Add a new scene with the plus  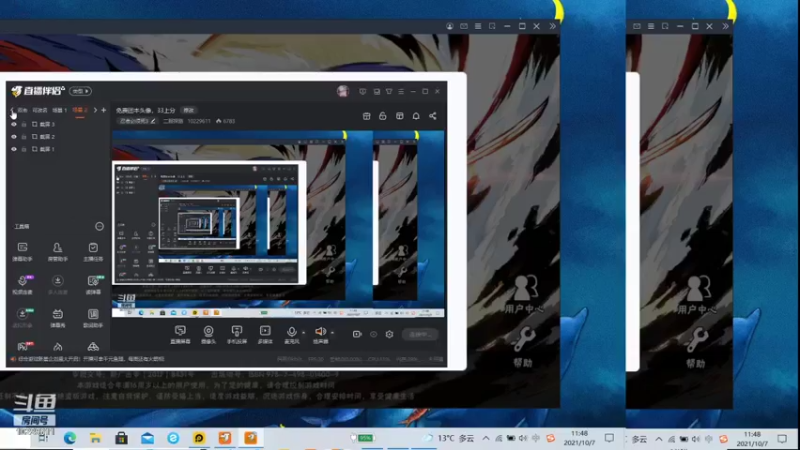click(104, 110)
